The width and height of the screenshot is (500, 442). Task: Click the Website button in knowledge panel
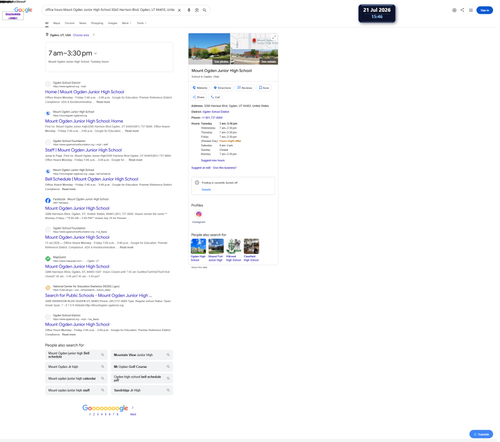pyautogui.click(x=200, y=88)
